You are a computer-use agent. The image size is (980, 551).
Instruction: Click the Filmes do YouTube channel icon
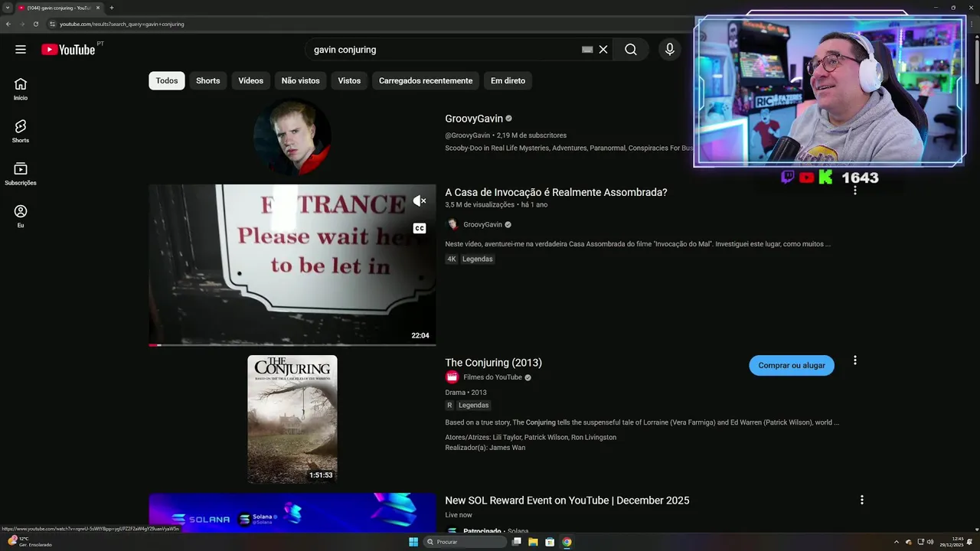pos(452,377)
